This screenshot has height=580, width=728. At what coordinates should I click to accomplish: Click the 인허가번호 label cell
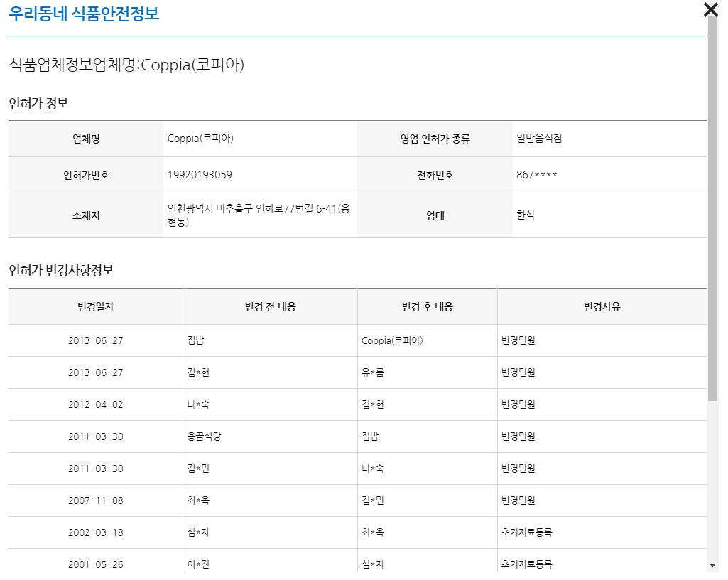pyautogui.click(x=86, y=175)
